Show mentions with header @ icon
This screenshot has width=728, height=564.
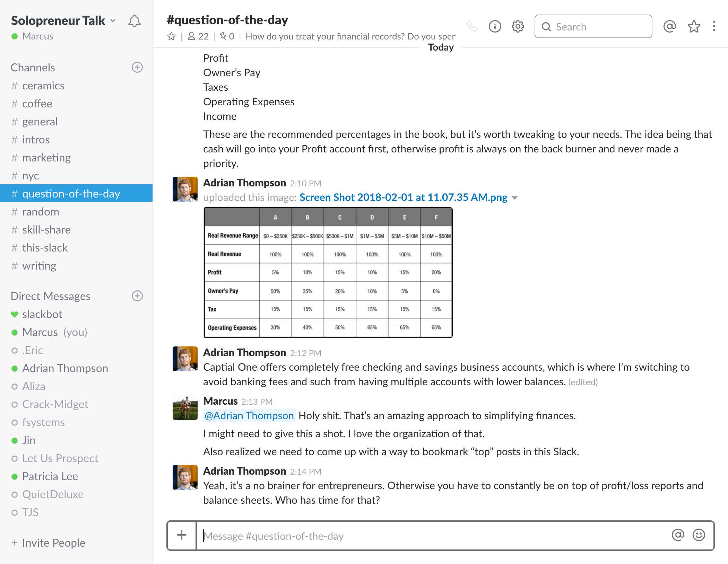pyautogui.click(x=669, y=26)
